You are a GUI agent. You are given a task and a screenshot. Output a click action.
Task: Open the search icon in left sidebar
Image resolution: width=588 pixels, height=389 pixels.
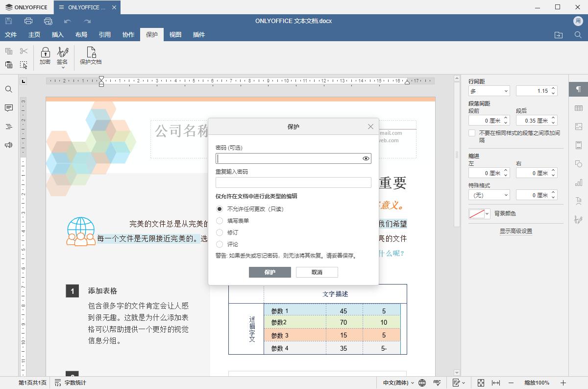[x=8, y=89]
